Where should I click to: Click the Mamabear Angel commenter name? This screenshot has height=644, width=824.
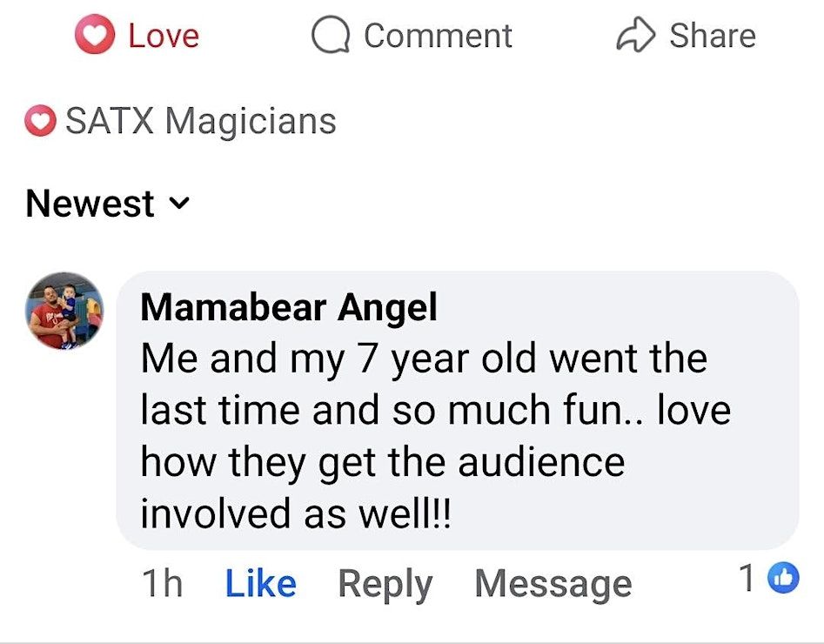(x=288, y=307)
